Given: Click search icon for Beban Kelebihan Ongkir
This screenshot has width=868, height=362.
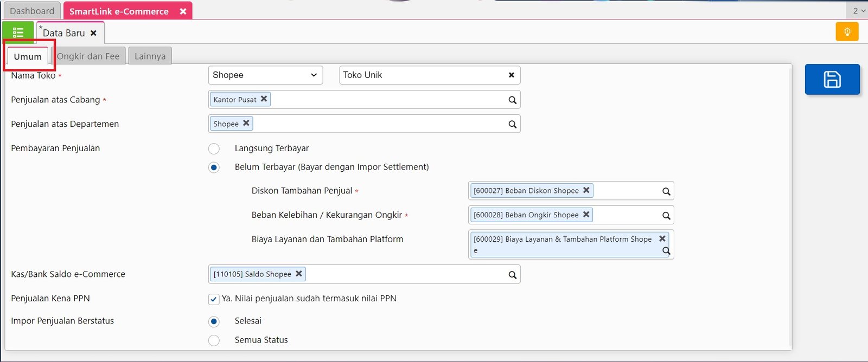Looking at the screenshot, I should coord(666,216).
